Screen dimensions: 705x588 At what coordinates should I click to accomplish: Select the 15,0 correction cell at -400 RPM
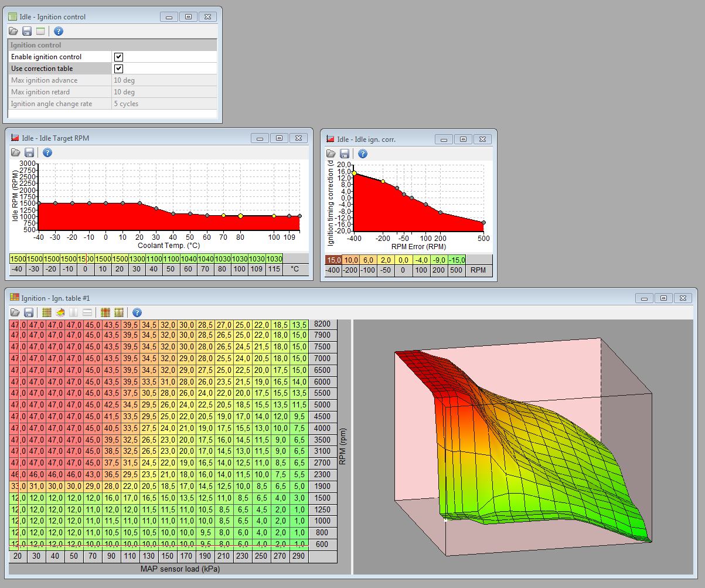(x=333, y=260)
